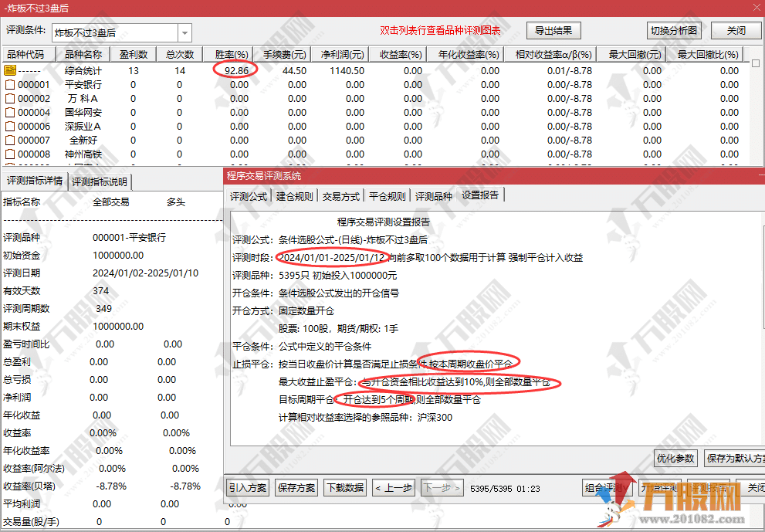
Task: Click the 优化参数 button
Action: click(675, 459)
